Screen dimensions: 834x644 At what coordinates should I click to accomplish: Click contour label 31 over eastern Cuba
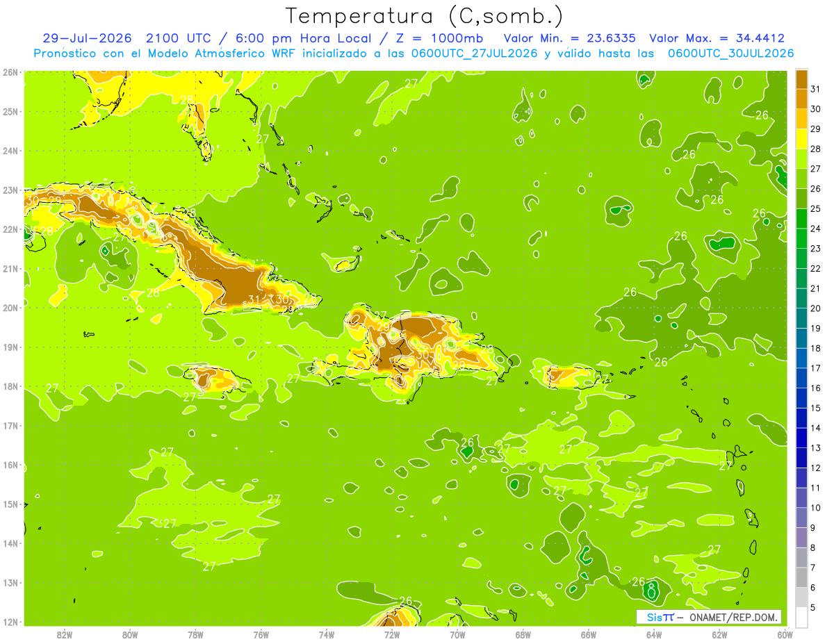[x=254, y=300]
